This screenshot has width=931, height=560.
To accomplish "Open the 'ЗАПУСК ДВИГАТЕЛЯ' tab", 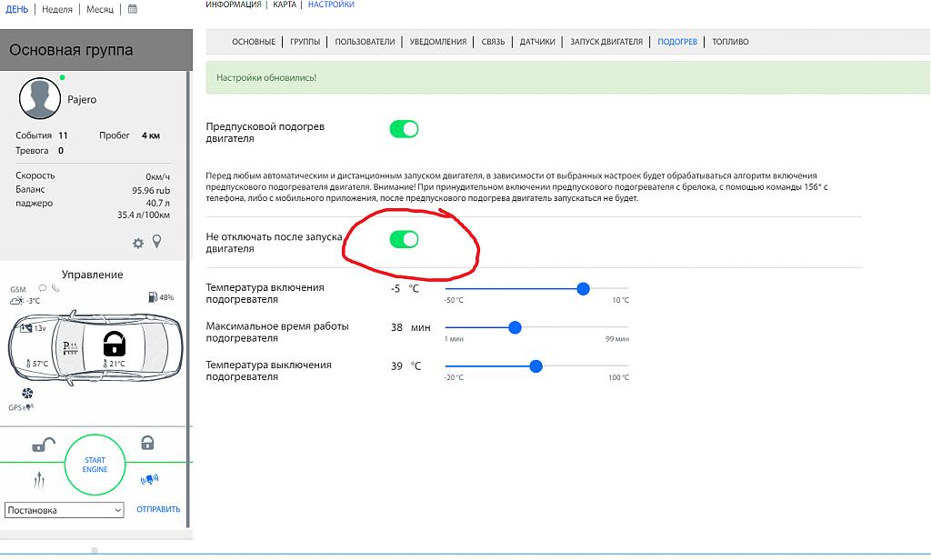I will pyautogui.click(x=606, y=42).
